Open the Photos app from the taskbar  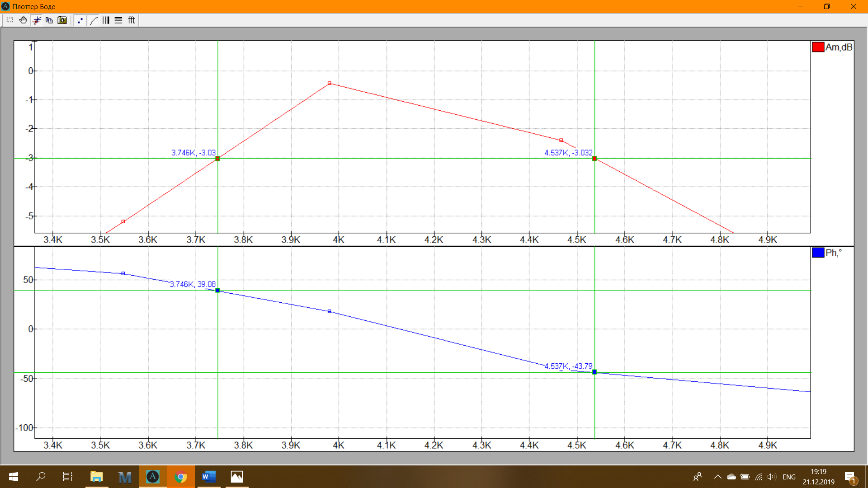tap(237, 477)
